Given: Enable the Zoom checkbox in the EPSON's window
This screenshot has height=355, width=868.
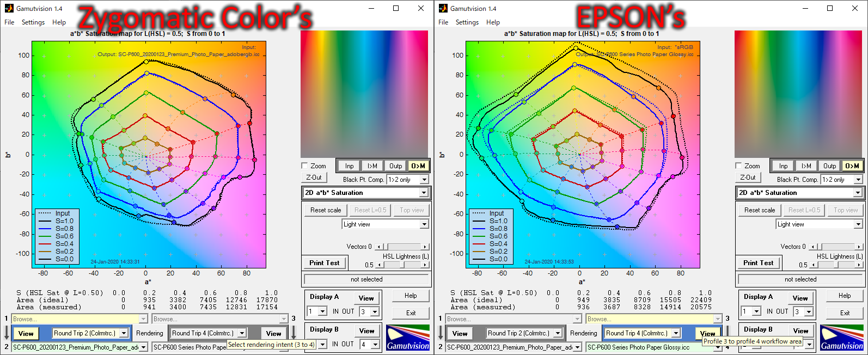Looking at the screenshot, I should pos(739,166).
